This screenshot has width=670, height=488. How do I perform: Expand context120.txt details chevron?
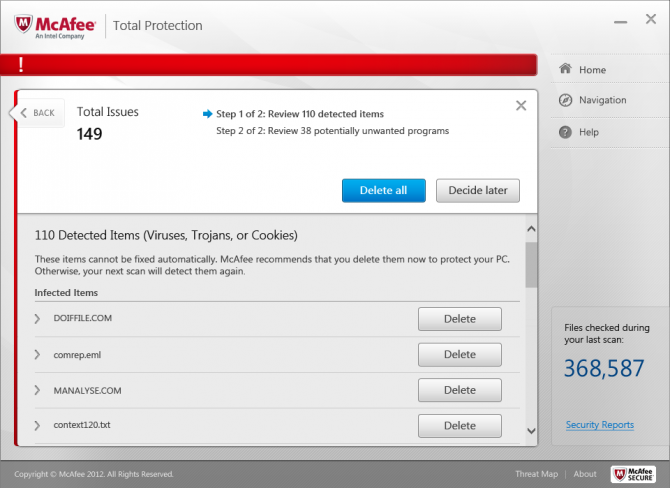(37, 425)
